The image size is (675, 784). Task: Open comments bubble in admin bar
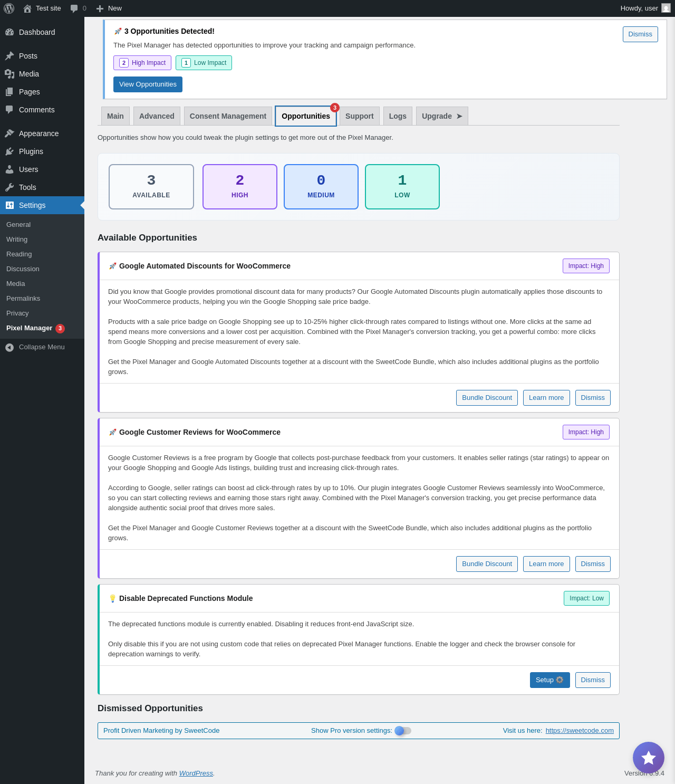tap(74, 8)
